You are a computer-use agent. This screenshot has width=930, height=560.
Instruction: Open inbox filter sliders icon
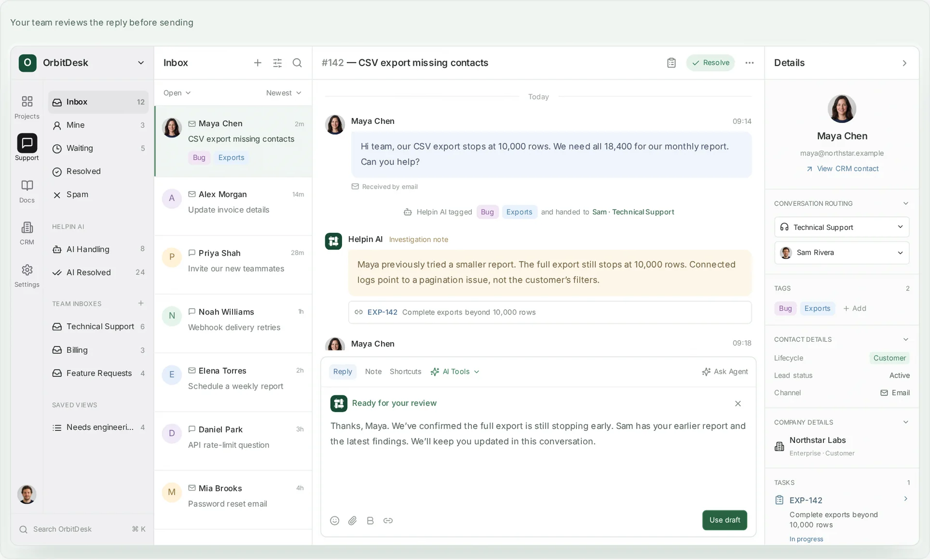tap(278, 63)
